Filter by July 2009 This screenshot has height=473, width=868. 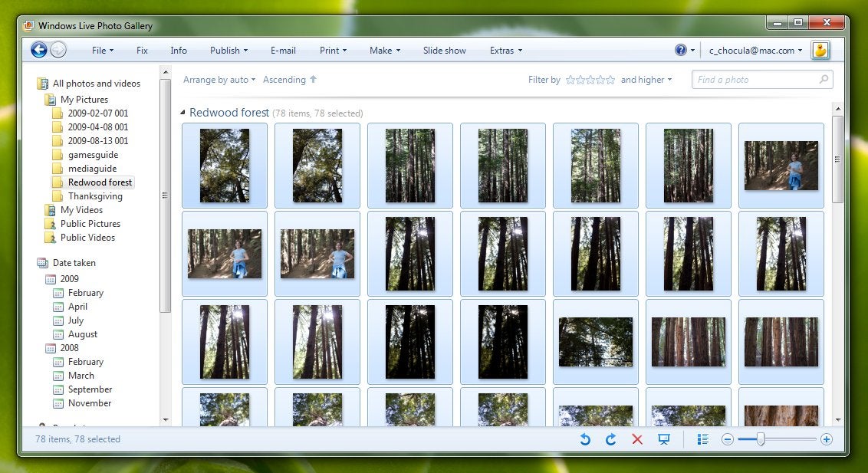tap(75, 320)
